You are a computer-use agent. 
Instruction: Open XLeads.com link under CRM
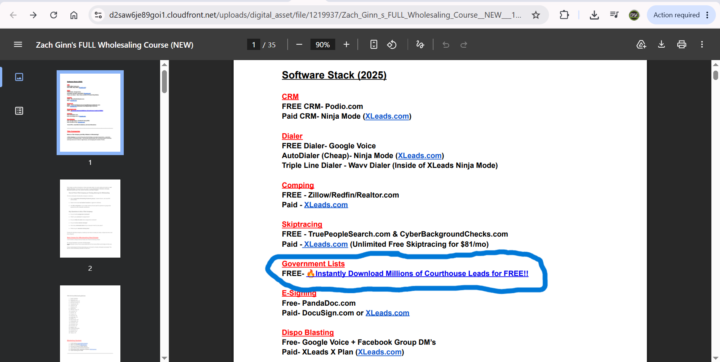click(x=387, y=116)
